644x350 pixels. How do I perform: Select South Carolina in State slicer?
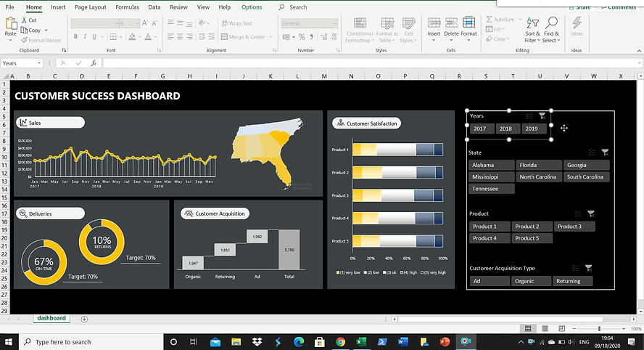(587, 177)
